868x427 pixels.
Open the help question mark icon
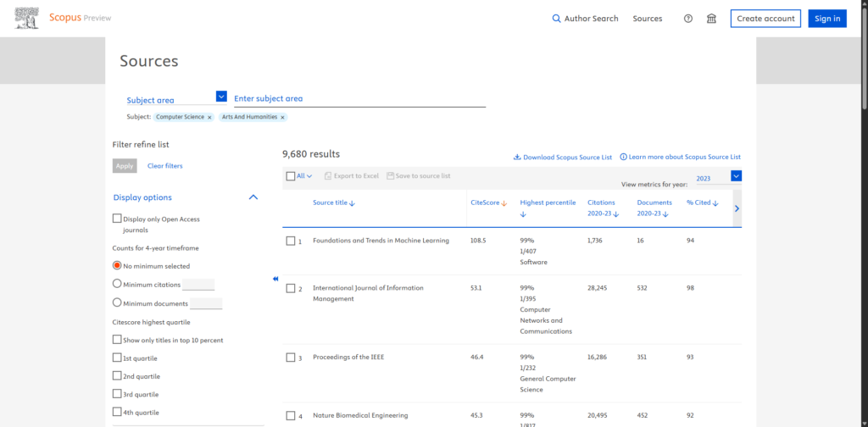pos(688,19)
